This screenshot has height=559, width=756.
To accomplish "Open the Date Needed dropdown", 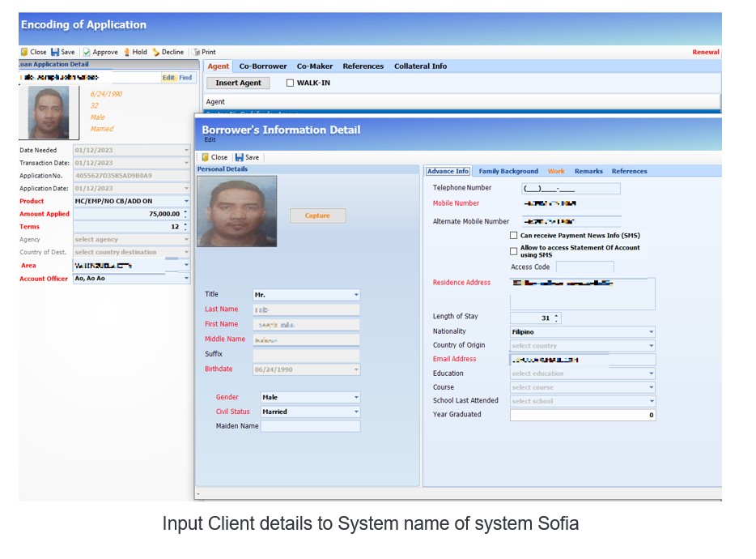I will tap(186, 150).
